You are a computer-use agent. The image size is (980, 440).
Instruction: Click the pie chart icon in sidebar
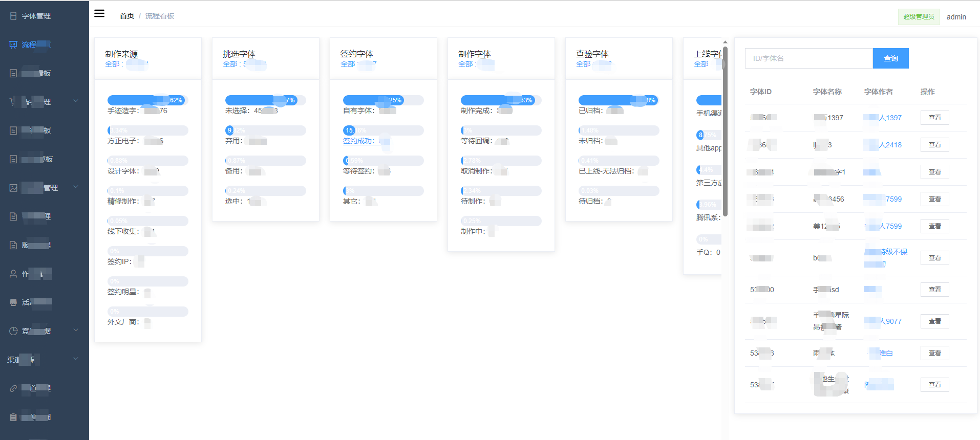click(13, 331)
